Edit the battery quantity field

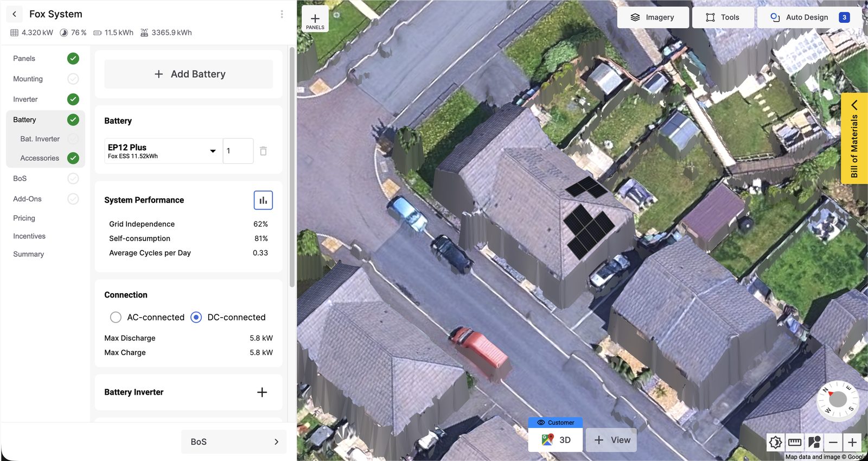238,151
